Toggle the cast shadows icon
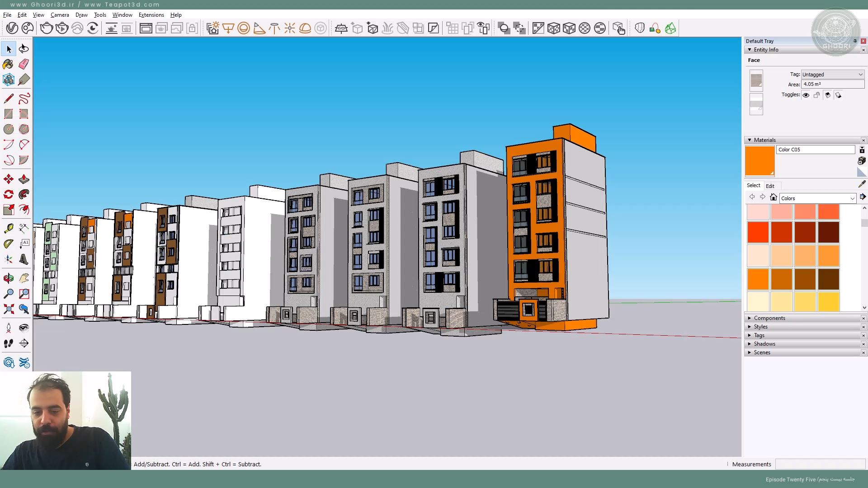This screenshot has height=488, width=868. pos(827,95)
